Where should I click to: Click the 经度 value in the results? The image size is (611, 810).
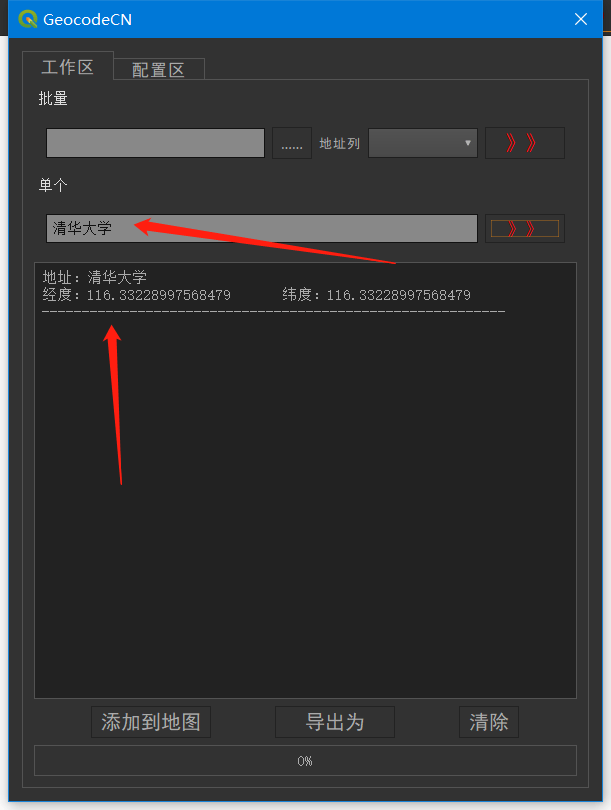click(x=159, y=295)
